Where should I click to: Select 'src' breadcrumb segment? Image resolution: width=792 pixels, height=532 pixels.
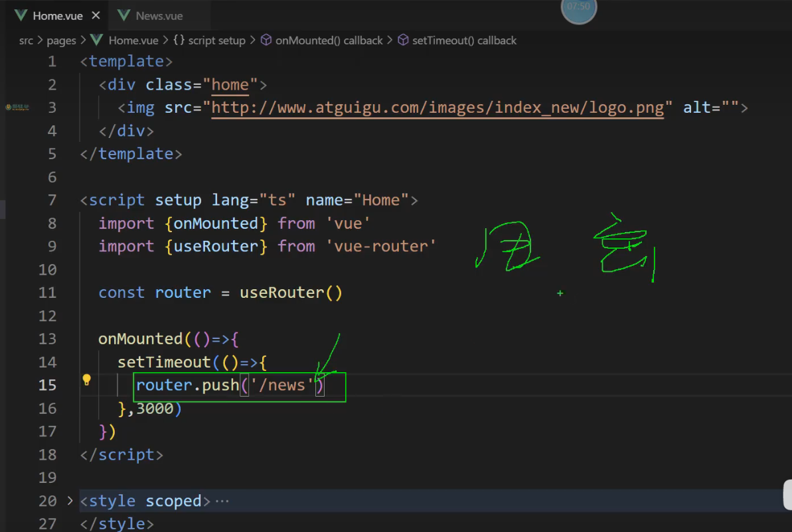[x=26, y=40]
